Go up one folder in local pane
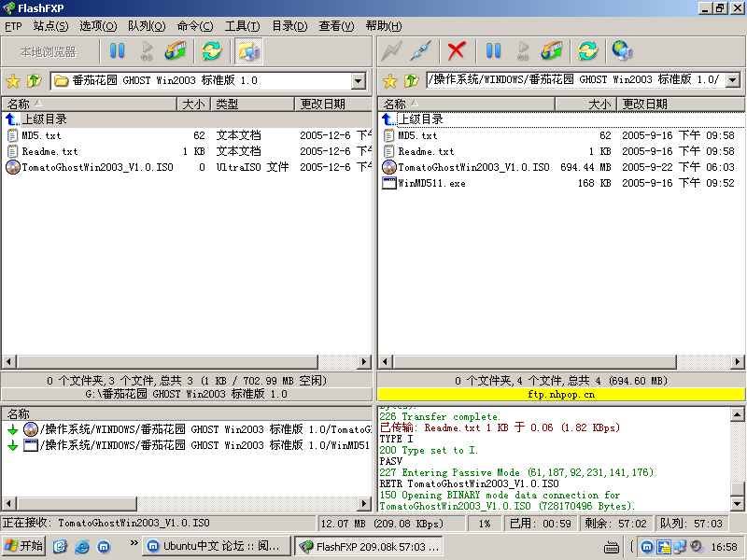Image resolution: width=747 pixels, height=560 pixels. 34,81
